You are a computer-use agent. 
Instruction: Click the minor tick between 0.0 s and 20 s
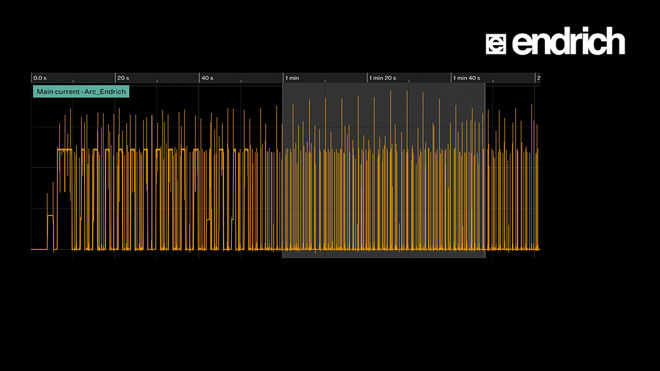coord(73,81)
